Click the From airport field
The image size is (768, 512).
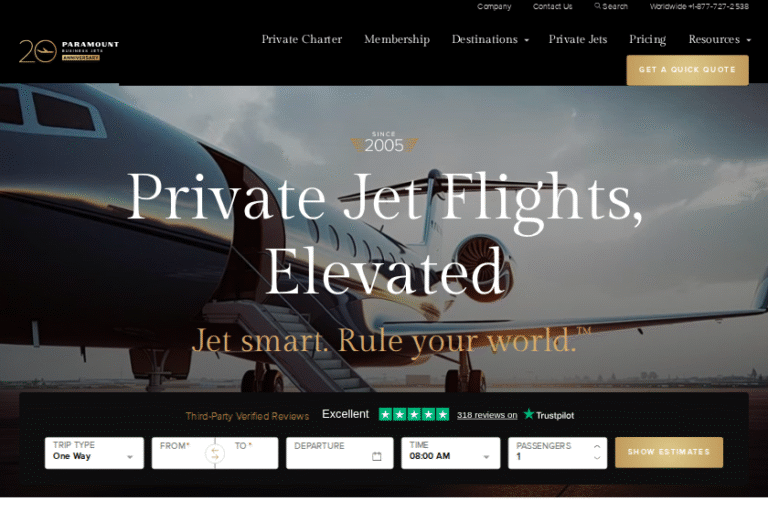click(181, 453)
